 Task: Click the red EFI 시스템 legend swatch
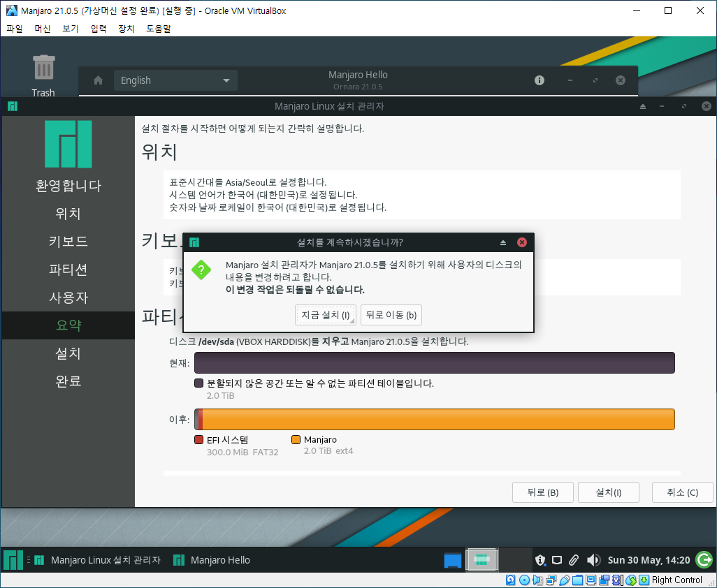pyautogui.click(x=198, y=439)
